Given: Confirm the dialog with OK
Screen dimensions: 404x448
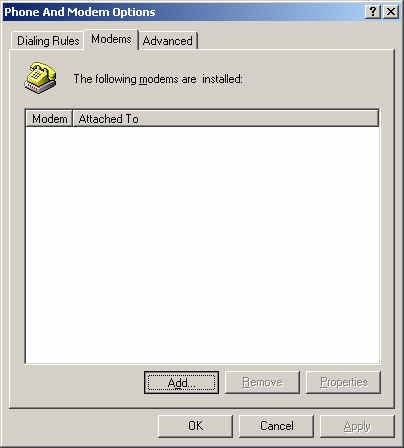Looking at the screenshot, I should tap(195, 426).
